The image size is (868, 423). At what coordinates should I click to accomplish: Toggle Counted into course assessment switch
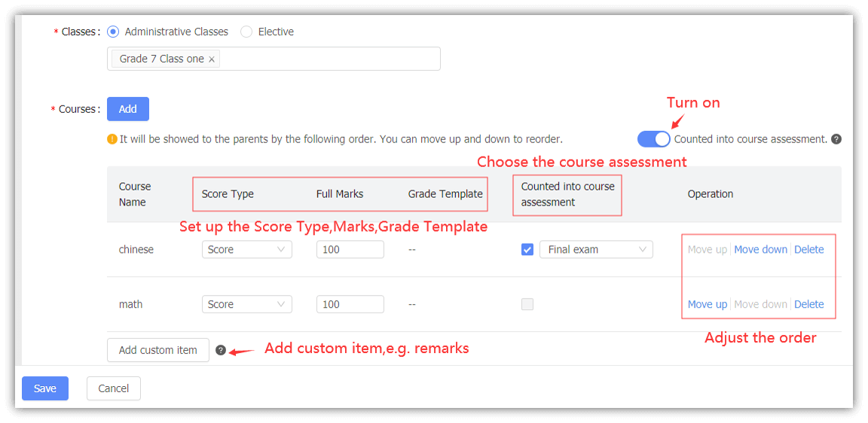pyautogui.click(x=653, y=139)
